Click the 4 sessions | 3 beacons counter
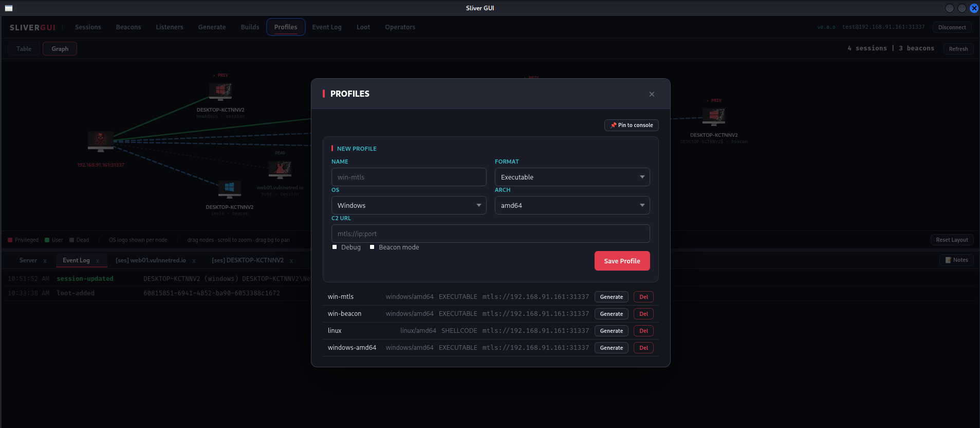 point(891,48)
